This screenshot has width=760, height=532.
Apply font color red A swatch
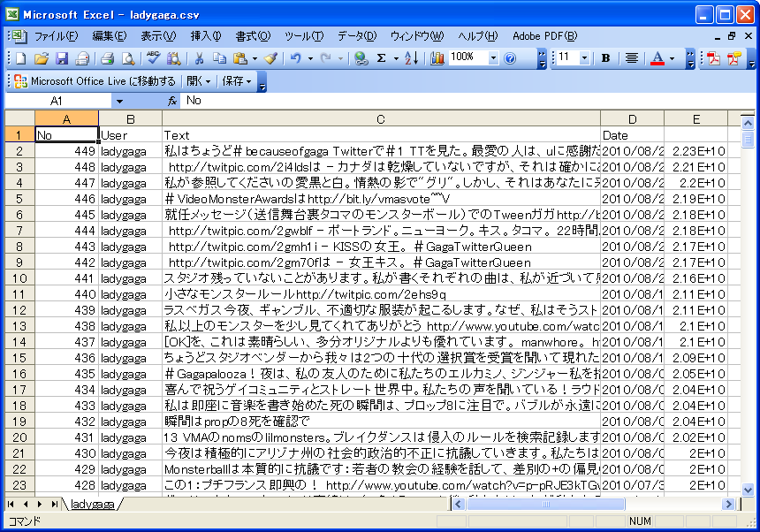[657, 58]
